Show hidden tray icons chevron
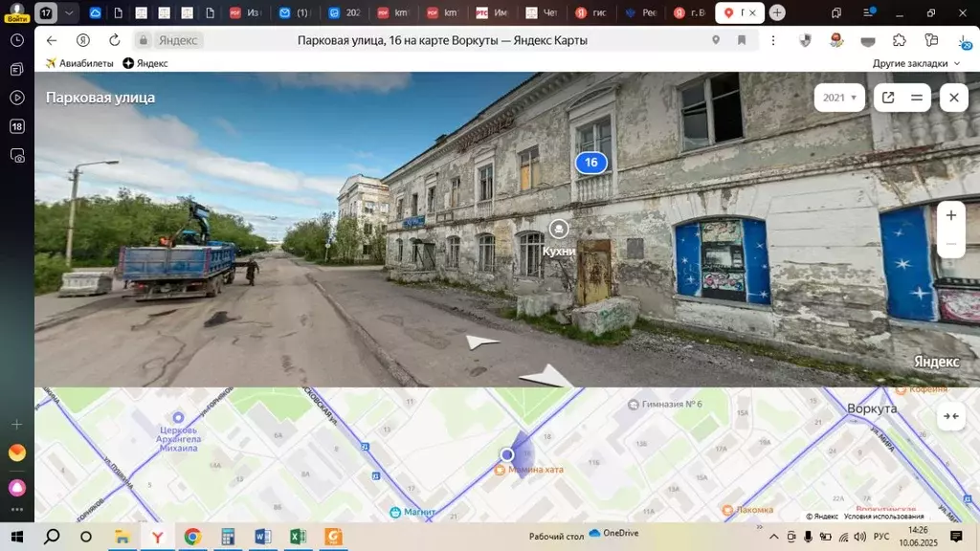 [773, 537]
